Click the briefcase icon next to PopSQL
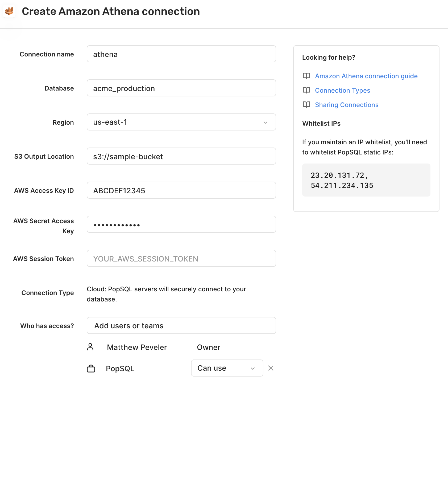Viewport: 448px width, 482px height. tap(91, 369)
